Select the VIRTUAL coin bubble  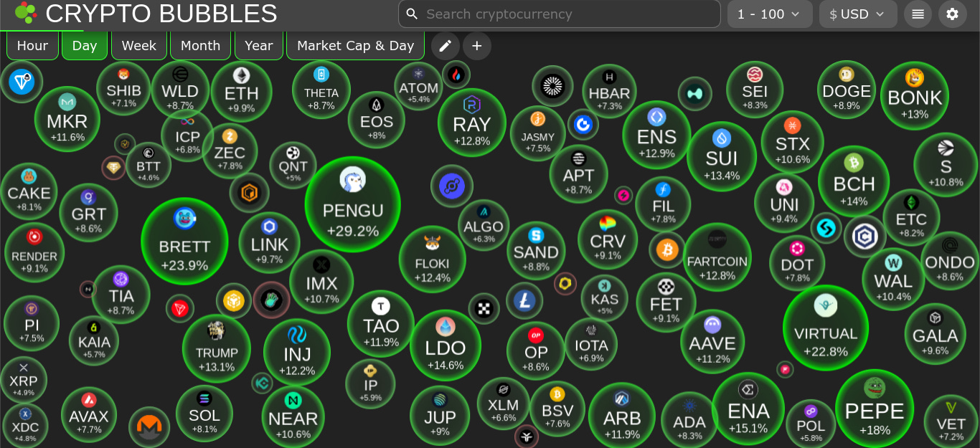click(x=826, y=328)
